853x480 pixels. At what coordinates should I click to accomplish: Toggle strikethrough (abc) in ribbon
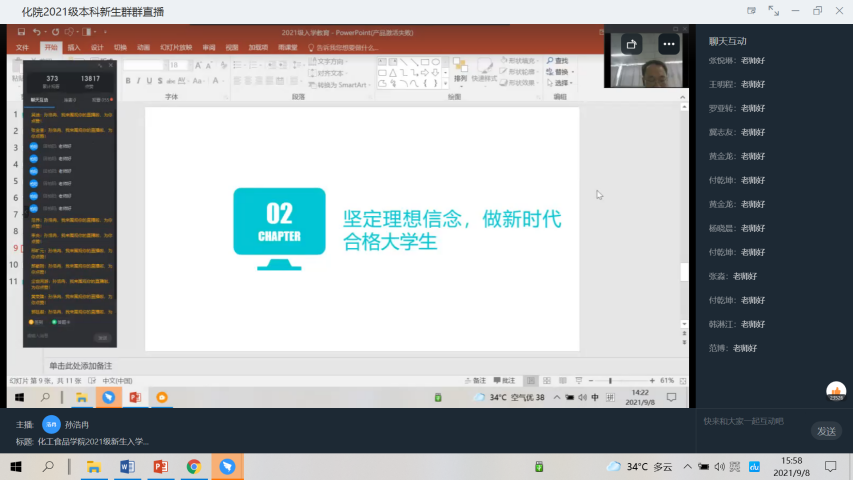170,81
